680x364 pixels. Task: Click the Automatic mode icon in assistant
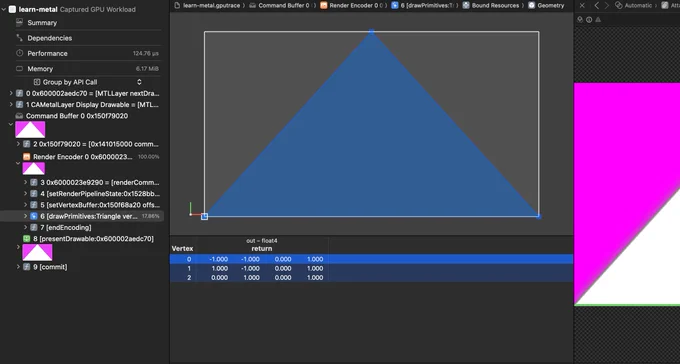(x=619, y=5)
